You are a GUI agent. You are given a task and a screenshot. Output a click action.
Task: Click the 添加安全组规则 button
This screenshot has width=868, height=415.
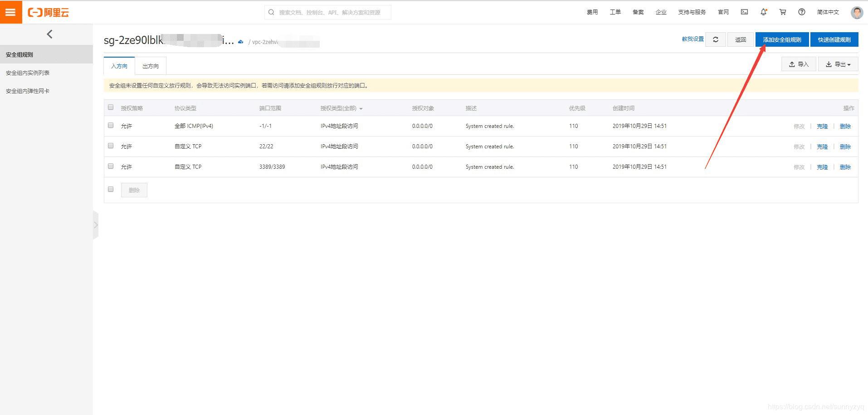click(782, 39)
